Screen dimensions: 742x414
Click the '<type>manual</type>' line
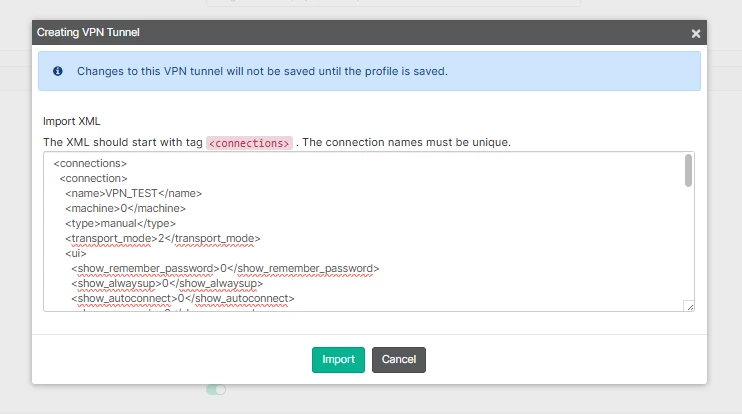pyautogui.click(x=120, y=223)
